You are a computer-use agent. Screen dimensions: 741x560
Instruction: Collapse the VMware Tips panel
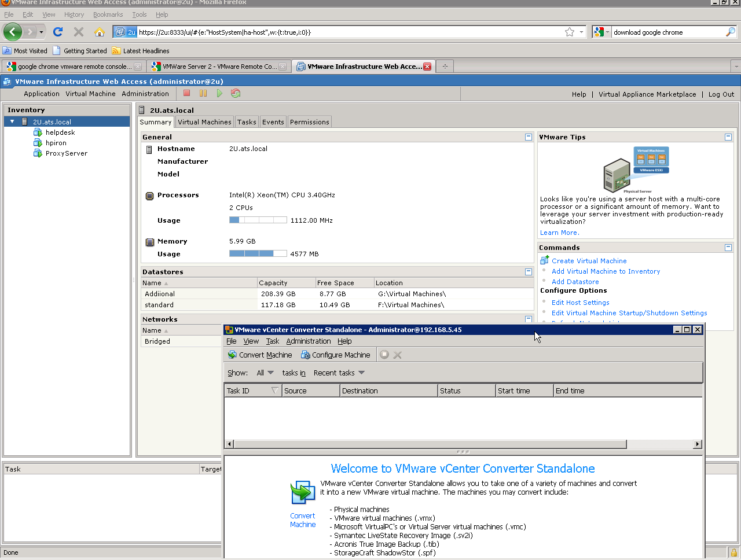click(x=728, y=137)
